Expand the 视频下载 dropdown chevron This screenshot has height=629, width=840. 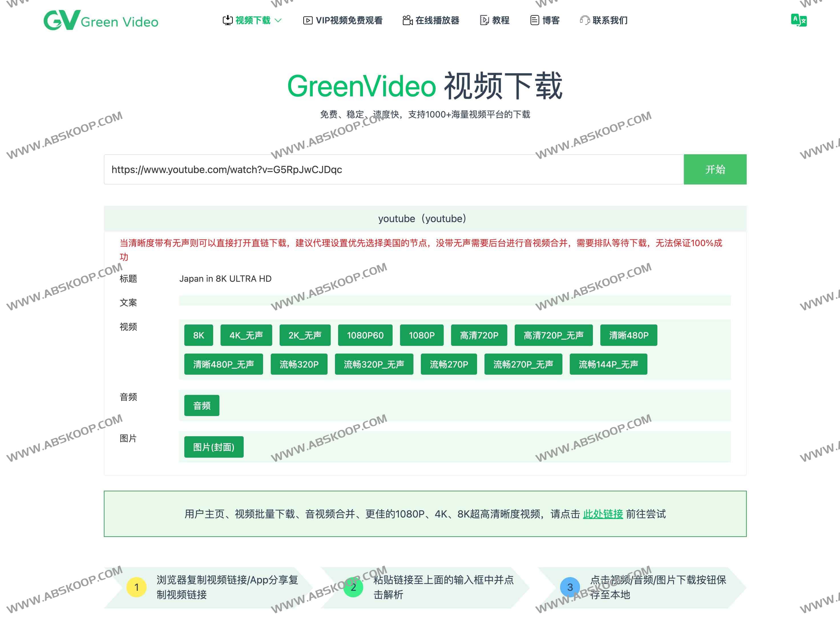click(x=278, y=21)
